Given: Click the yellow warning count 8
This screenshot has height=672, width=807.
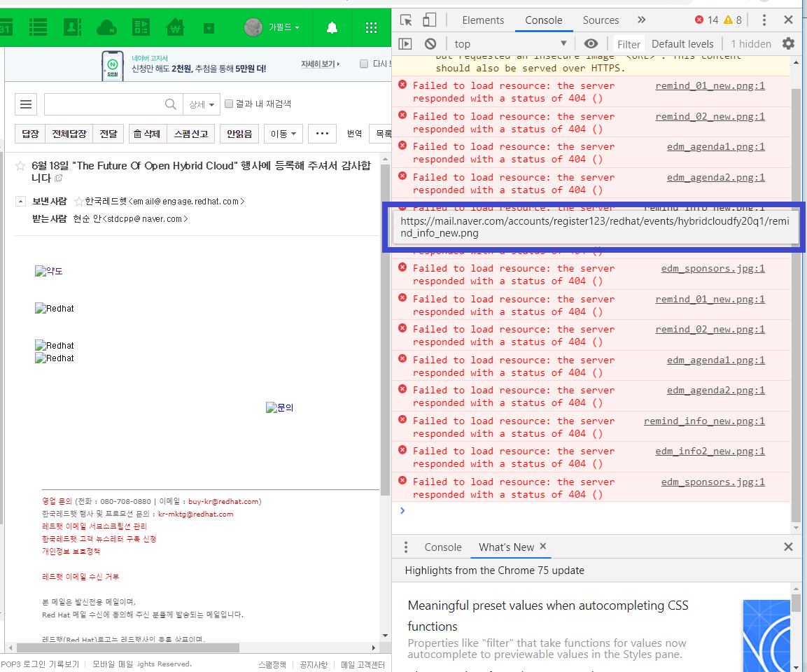Looking at the screenshot, I should tap(732, 20).
